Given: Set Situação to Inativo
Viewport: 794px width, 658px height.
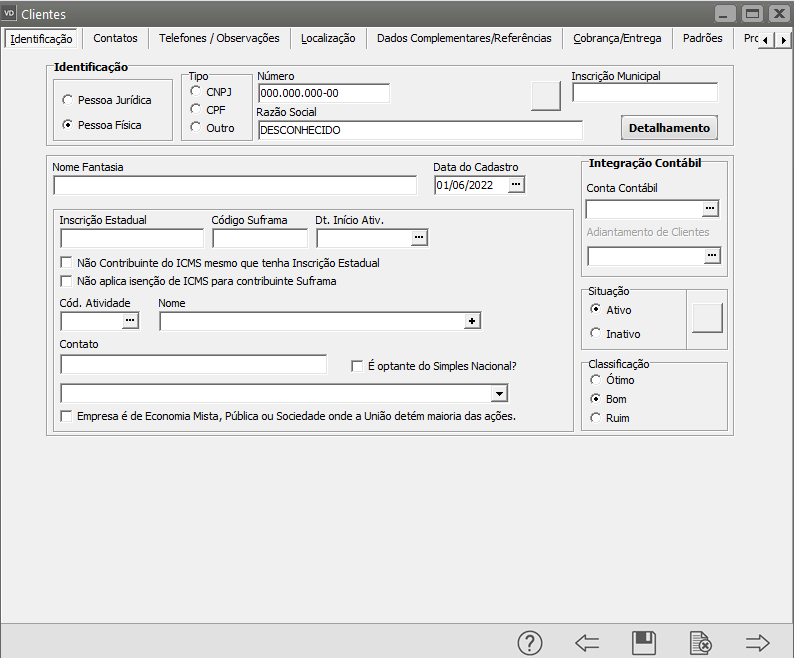Looking at the screenshot, I should pos(597,334).
